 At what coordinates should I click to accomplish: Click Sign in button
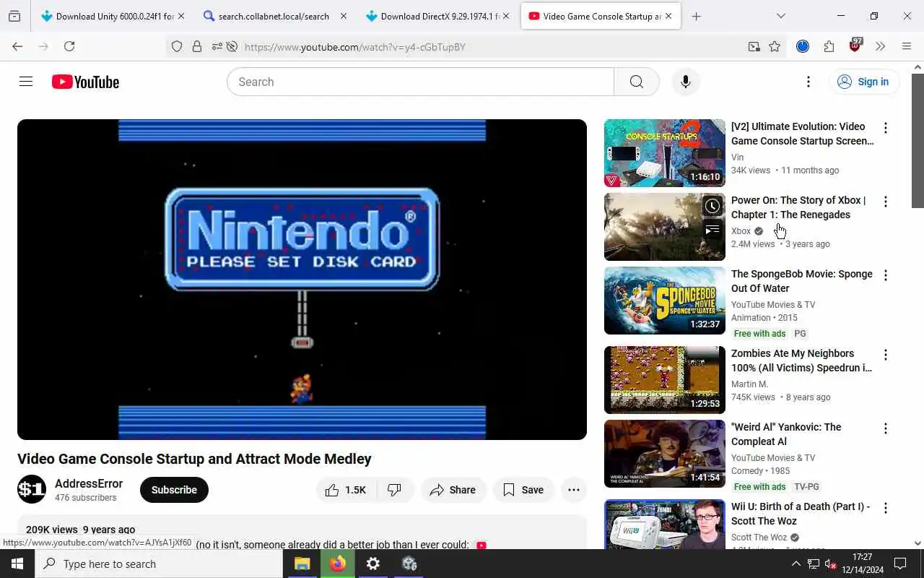coord(864,82)
